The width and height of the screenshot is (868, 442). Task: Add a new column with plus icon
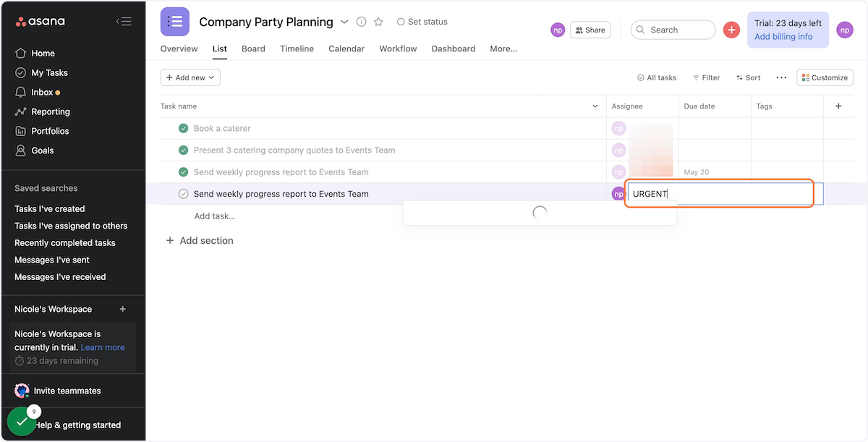point(838,106)
